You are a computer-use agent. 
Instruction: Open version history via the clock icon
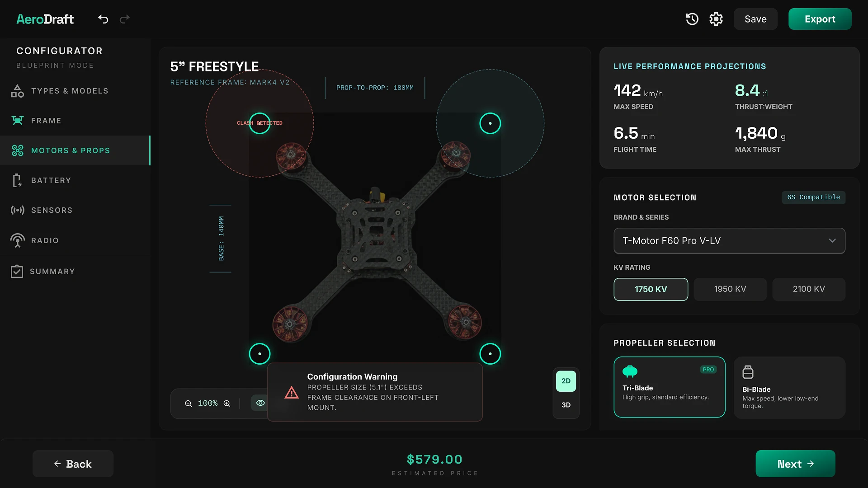[692, 19]
